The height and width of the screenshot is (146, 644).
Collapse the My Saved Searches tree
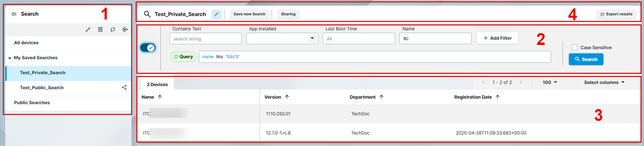pyautogui.click(x=10, y=58)
